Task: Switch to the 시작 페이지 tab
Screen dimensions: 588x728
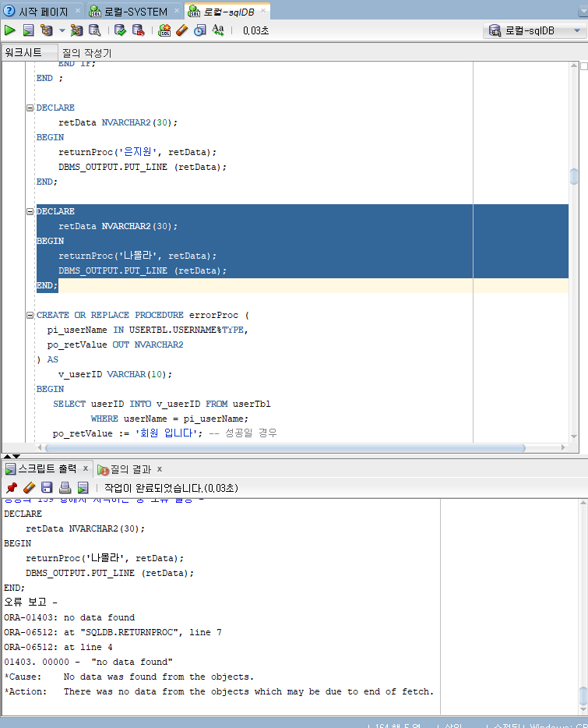Action: (x=43, y=11)
